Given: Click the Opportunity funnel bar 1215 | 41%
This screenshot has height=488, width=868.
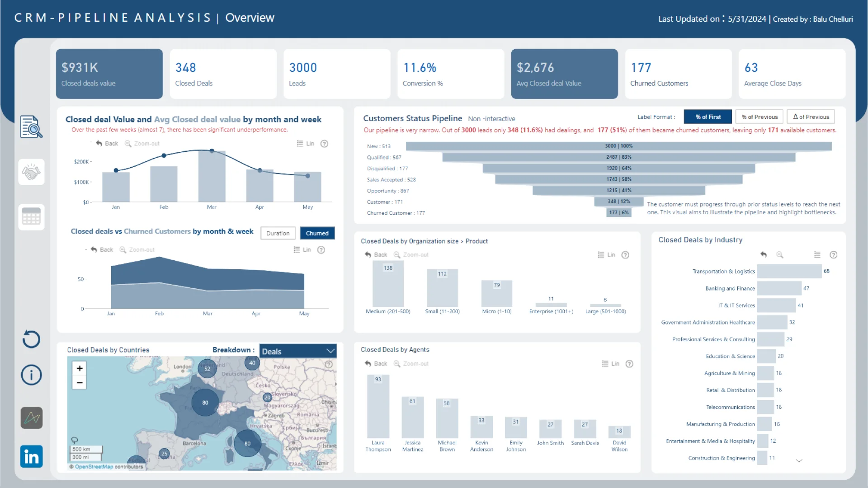Looking at the screenshot, I should 619,191.
